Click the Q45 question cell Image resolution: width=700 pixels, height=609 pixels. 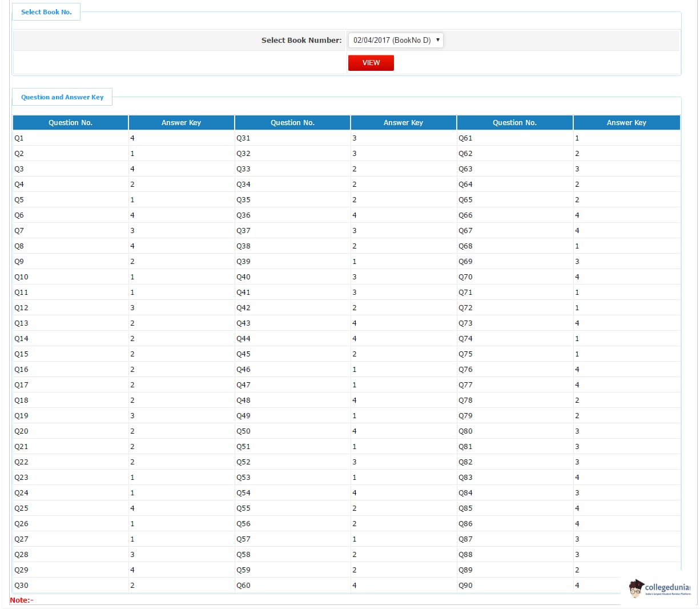tap(243, 354)
